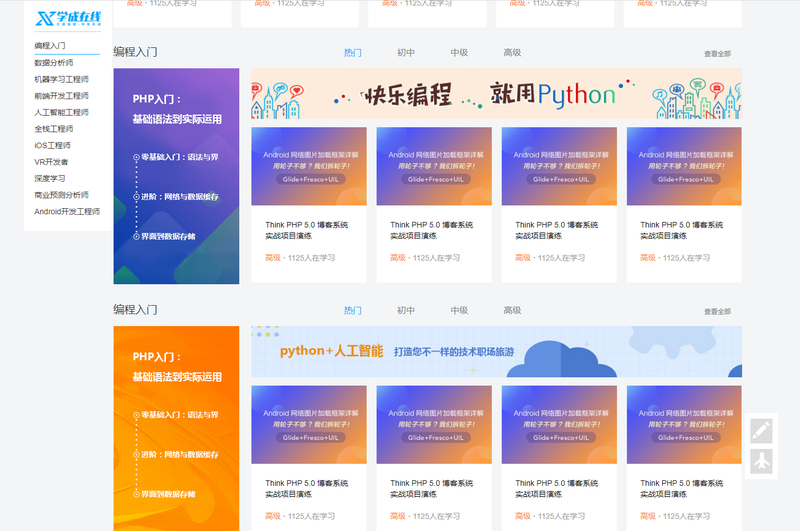Click 查看全部 in upper 编程入门 section
Viewport: 800px width, 531px height.
click(x=717, y=54)
